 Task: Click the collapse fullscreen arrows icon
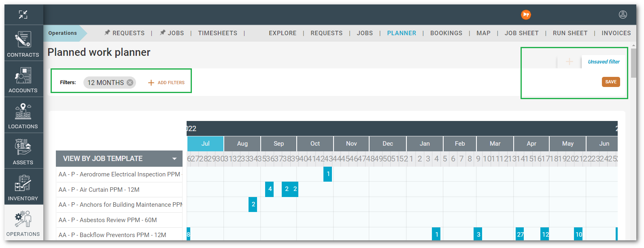pos(23,15)
